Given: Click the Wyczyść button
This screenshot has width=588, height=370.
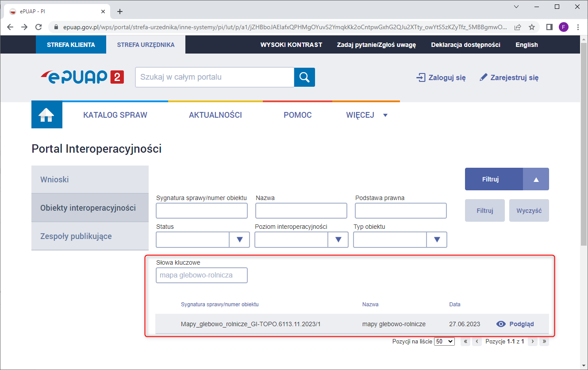Looking at the screenshot, I should point(529,211).
